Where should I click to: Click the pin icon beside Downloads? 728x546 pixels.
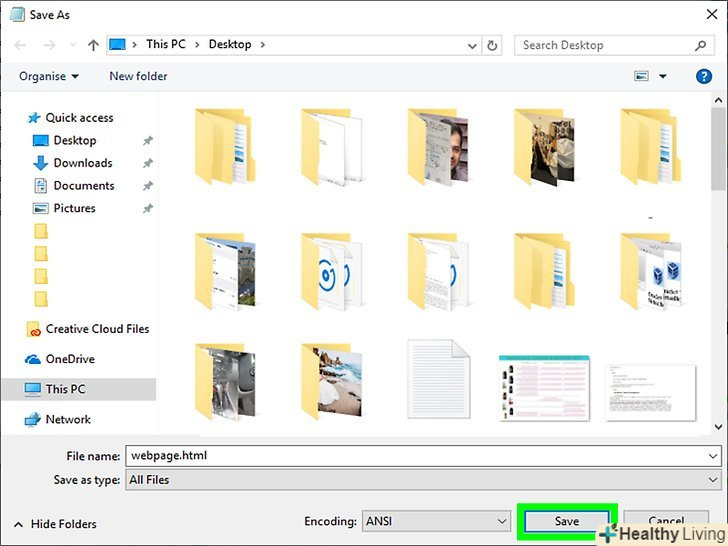tap(148, 163)
